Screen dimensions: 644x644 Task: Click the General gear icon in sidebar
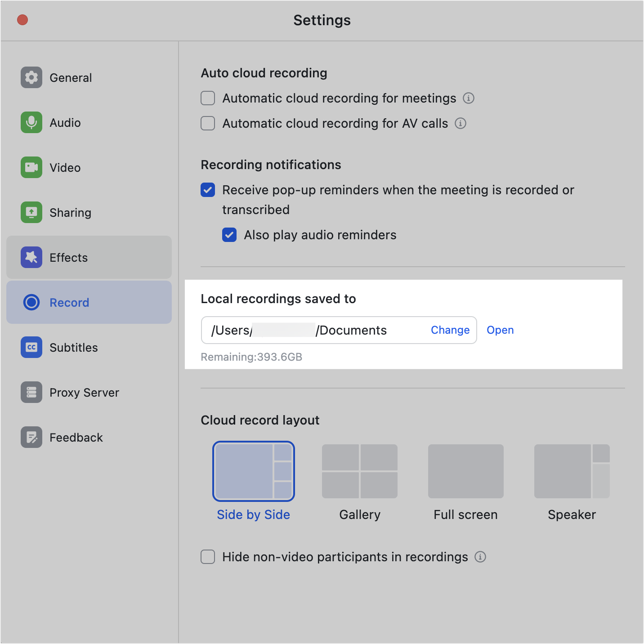[31, 77]
